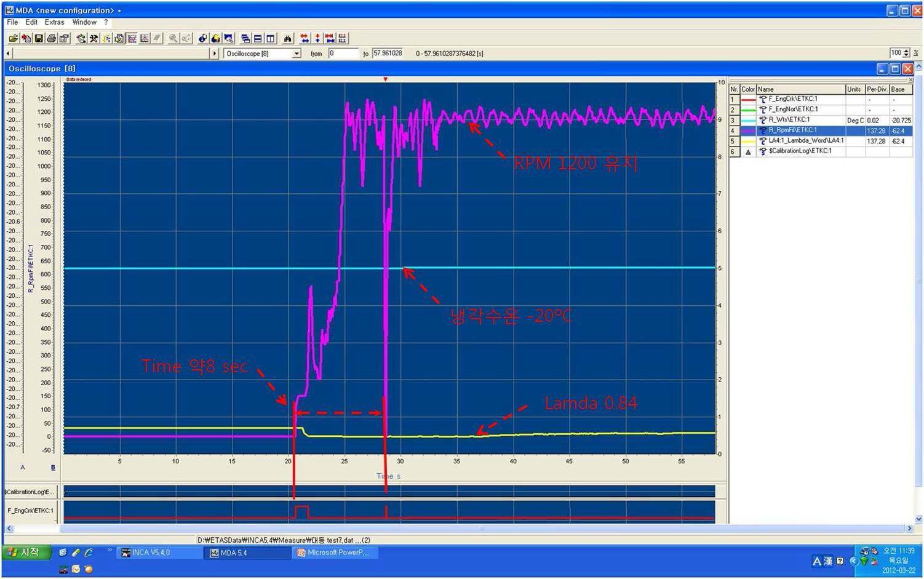Image resolution: width=924 pixels, height=579 pixels.
Task: Click the Base column header
Action: (901, 89)
